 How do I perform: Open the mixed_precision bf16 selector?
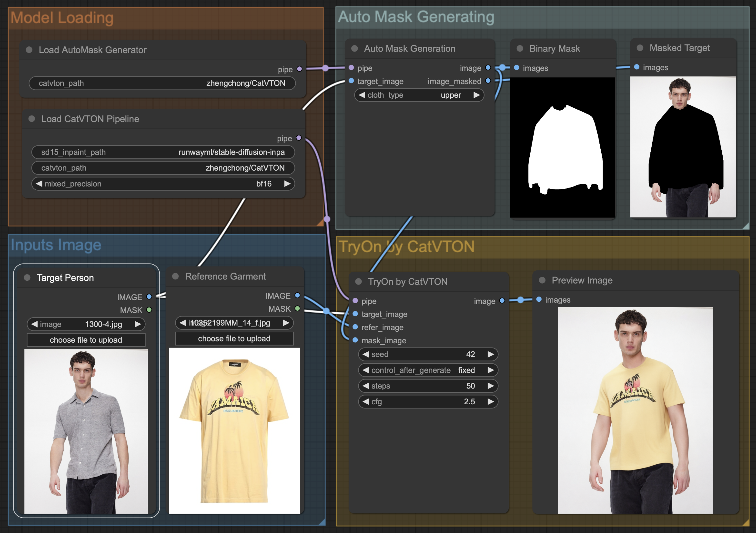click(x=163, y=184)
